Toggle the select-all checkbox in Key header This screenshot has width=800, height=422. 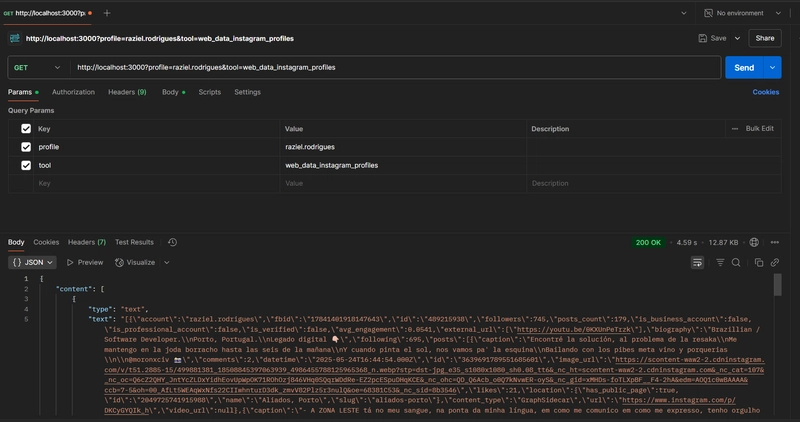[x=26, y=129]
